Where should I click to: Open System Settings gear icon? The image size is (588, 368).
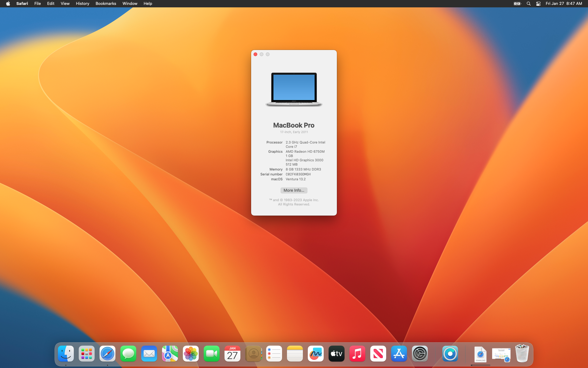pos(420,354)
